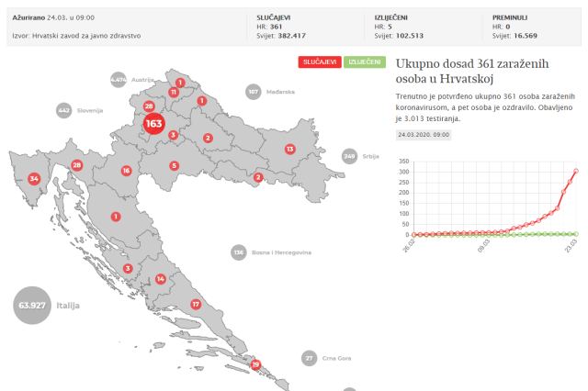This screenshot has height=391, width=588.
Task: Click the 24.03.2020. 09:00 date tag
Action: tap(424, 134)
